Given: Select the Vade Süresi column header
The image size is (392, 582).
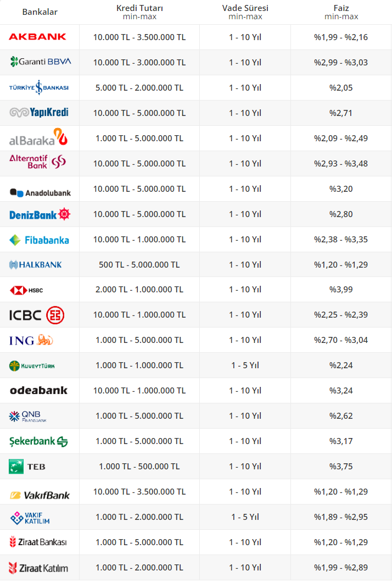Looking at the screenshot, I should (245, 12).
